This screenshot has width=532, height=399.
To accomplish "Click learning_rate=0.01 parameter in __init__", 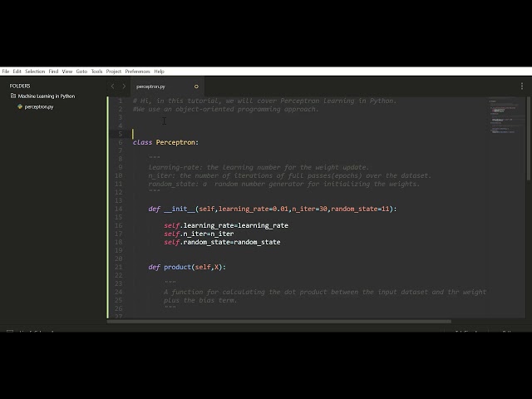I will [254, 209].
